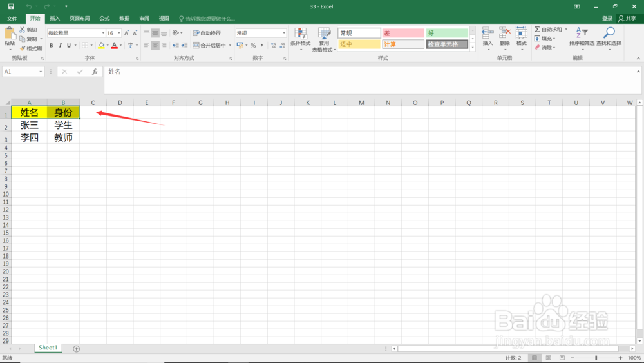Viewport: 644px width, 363px height.
Task: Click the Sign in (登录) button
Action: pos(607,19)
